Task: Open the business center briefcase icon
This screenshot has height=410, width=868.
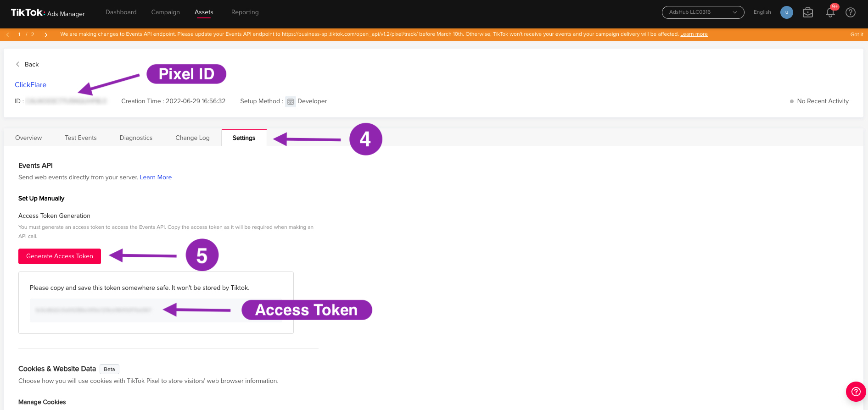Action: coord(808,12)
